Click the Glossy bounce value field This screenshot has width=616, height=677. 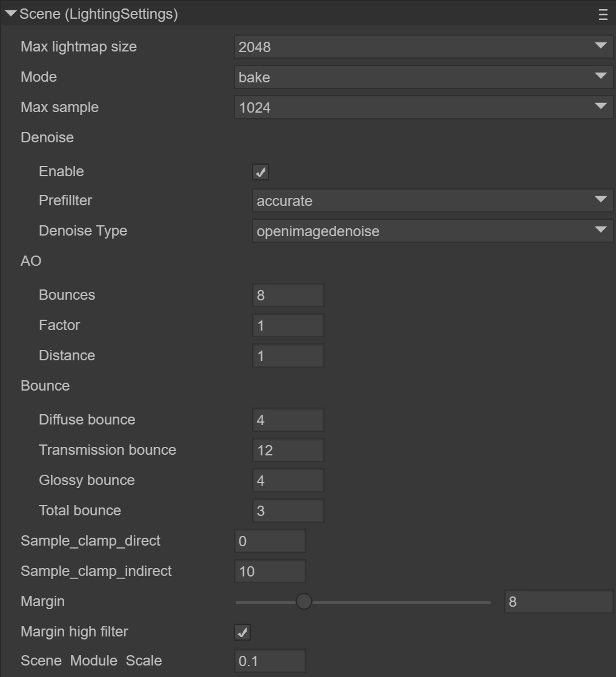[288, 480]
